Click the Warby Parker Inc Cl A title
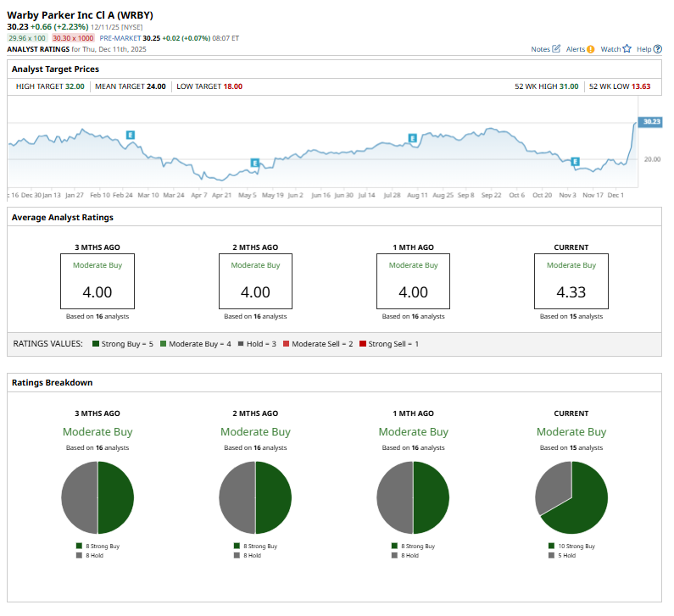 point(68,15)
